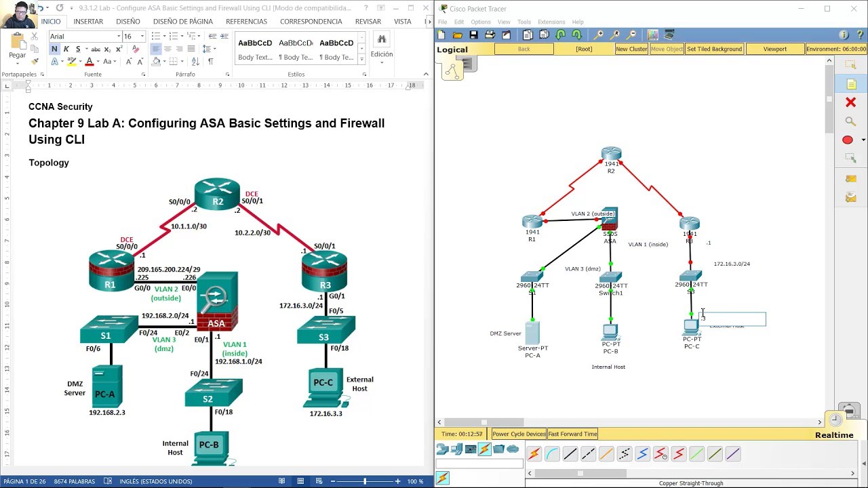Click the Copy icon in Packet Tracer toolbar
868x488 pixels.
528,35
